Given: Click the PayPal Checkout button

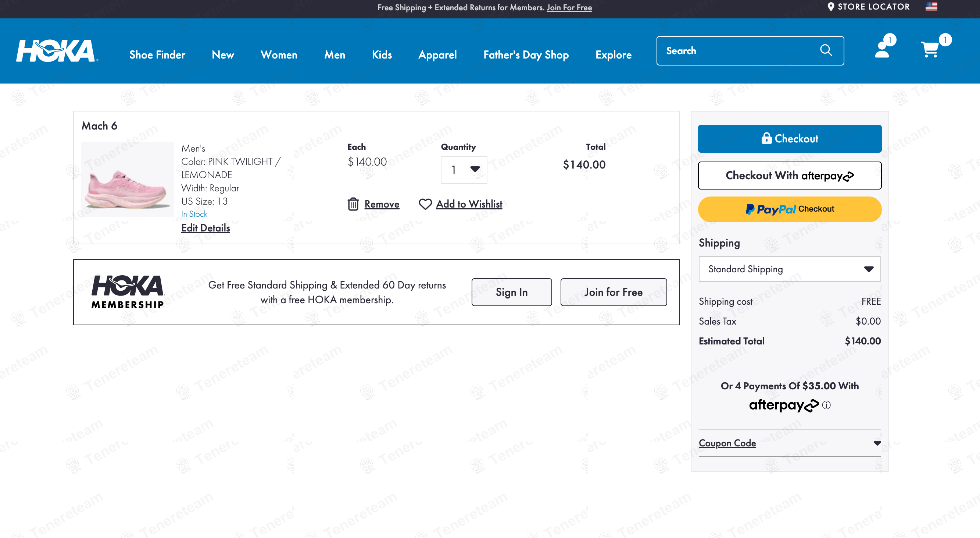Looking at the screenshot, I should (x=789, y=209).
